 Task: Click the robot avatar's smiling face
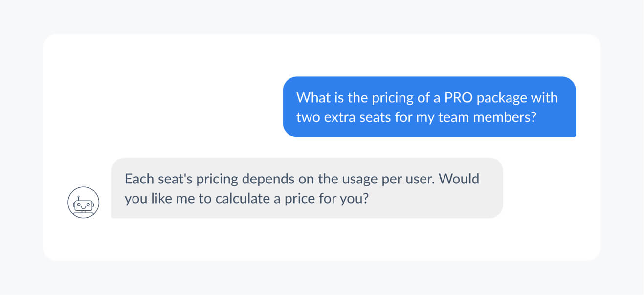(x=84, y=205)
